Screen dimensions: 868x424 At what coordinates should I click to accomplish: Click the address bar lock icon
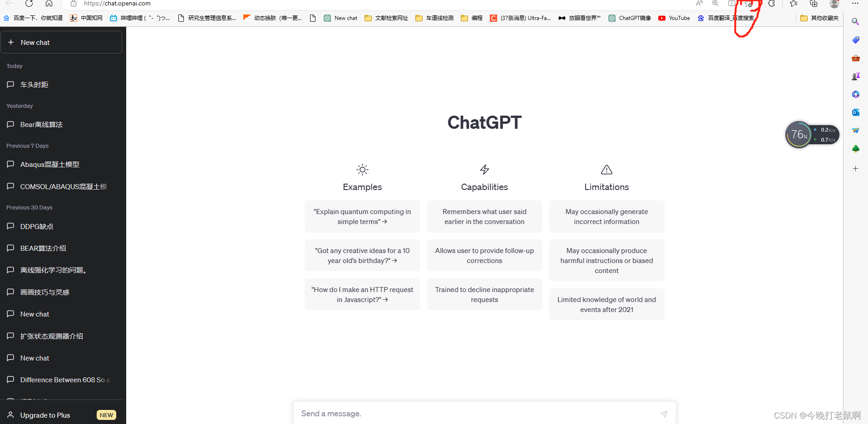(x=74, y=3)
